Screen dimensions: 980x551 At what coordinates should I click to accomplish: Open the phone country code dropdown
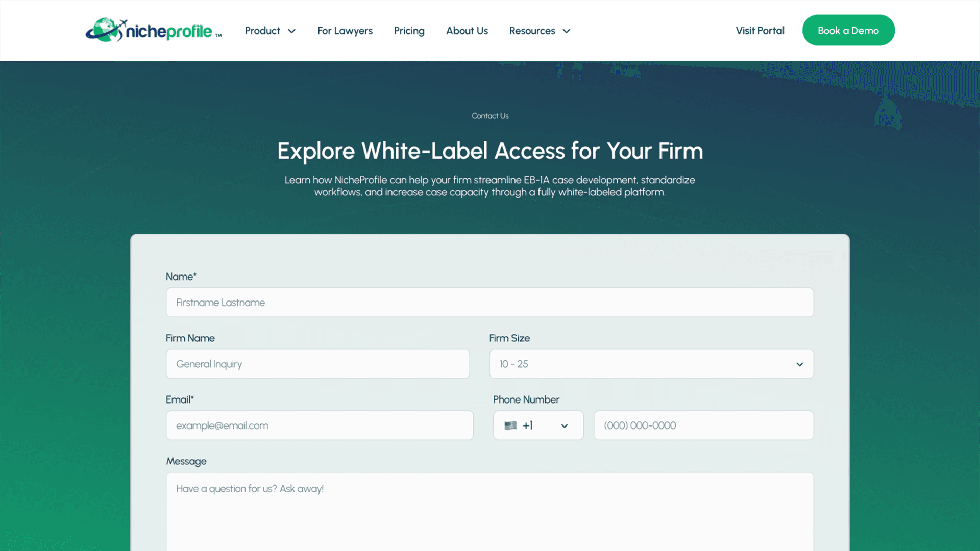click(x=538, y=425)
